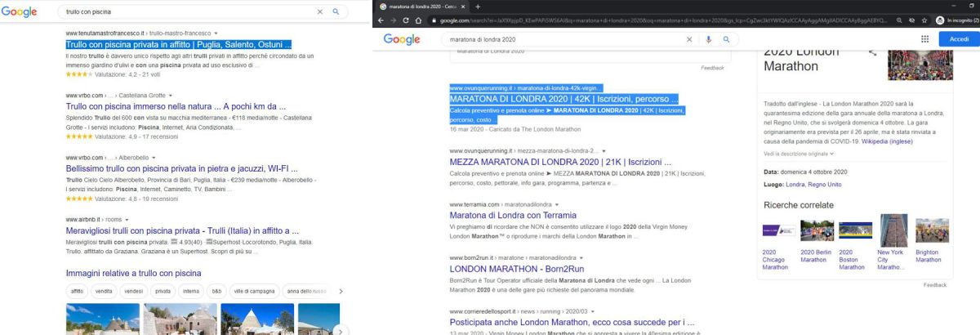Screen dimensions: 980x335
Task: Click the third-party cookies blocked eye icon
Action: point(911,19)
